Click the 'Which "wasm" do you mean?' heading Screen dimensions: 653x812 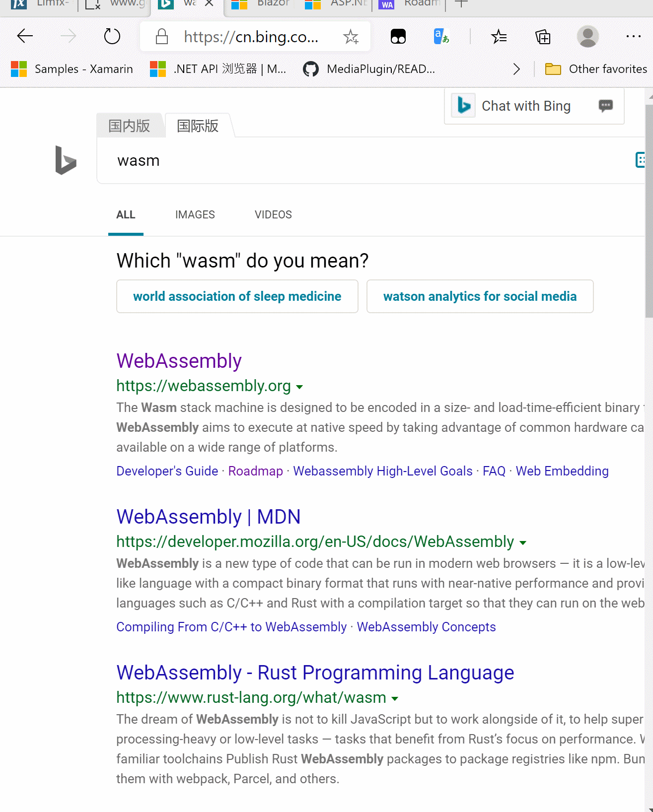[x=243, y=261]
